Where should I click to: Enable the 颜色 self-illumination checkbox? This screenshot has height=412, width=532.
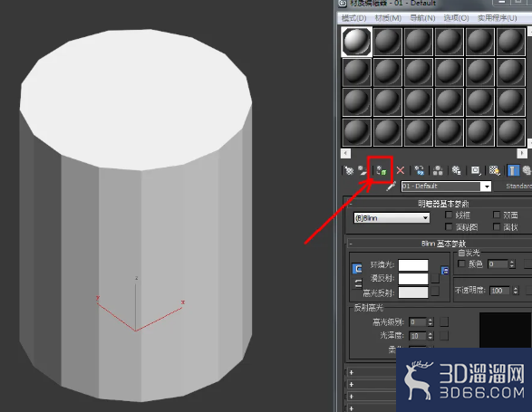pyautogui.click(x=461, y=263)
